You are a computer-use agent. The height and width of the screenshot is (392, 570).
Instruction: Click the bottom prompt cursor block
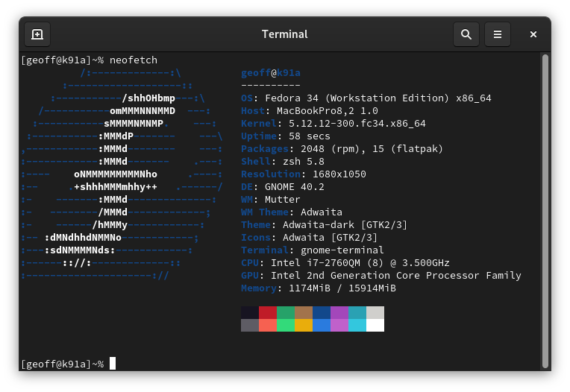pos(113,364)
